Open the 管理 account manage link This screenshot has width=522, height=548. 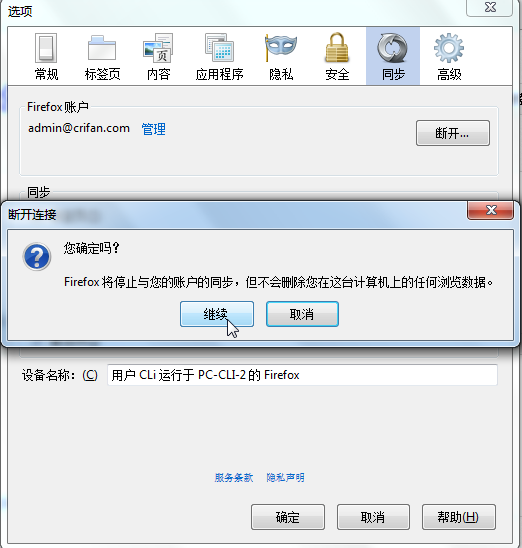(153, 129)
